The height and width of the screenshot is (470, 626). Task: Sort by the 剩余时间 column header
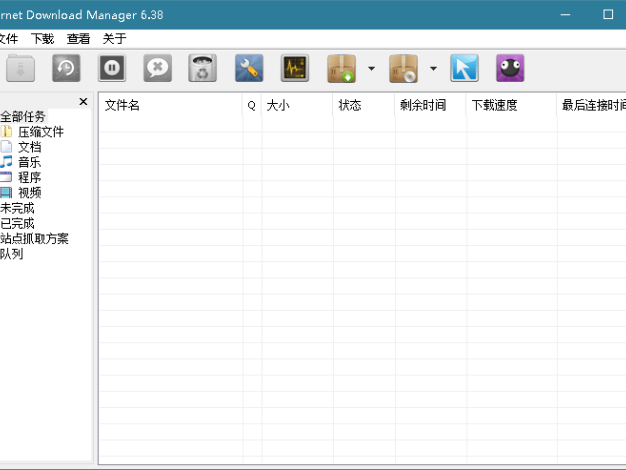[x=430, y=105]
